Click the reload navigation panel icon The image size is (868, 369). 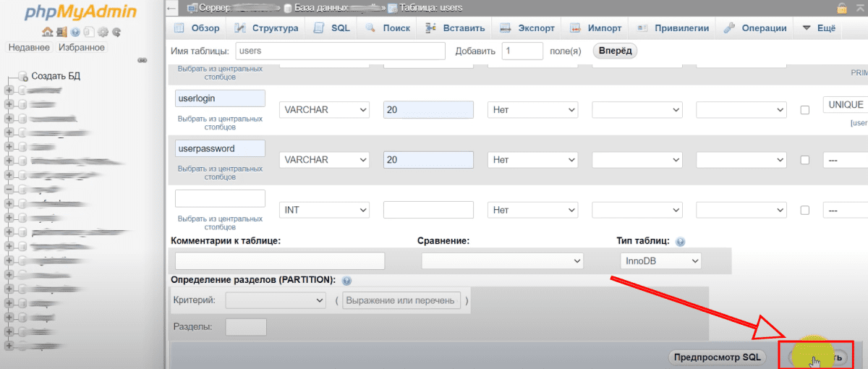[116, 32]
